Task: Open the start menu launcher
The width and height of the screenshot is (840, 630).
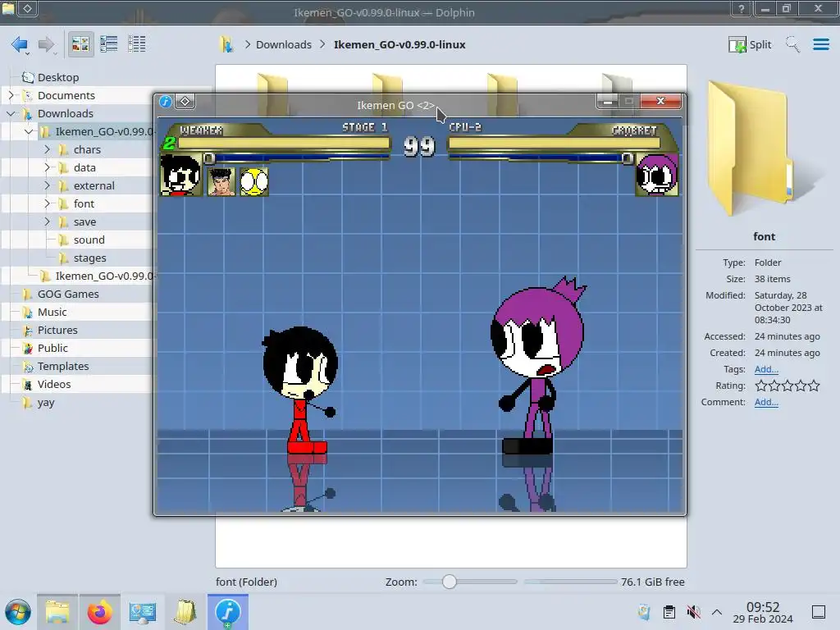Action: pos(18,612)
